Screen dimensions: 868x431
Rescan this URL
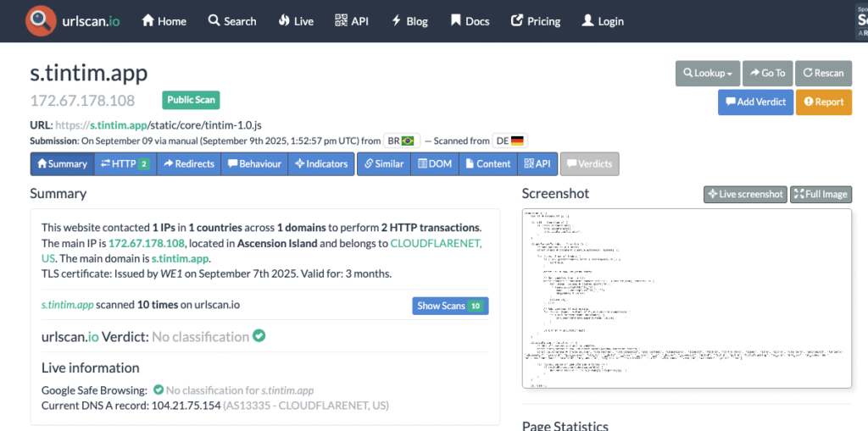point(823,74)
